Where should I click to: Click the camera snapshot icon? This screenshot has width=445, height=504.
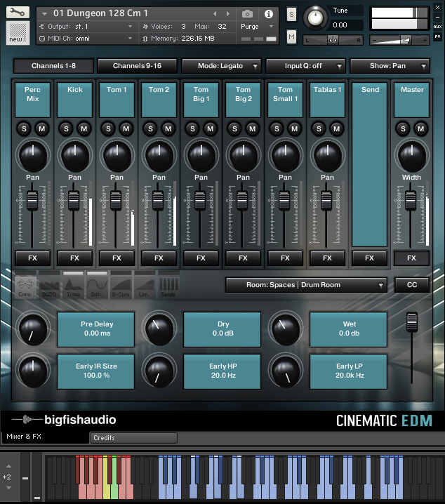pyautogui.click(x=247, y=14)
